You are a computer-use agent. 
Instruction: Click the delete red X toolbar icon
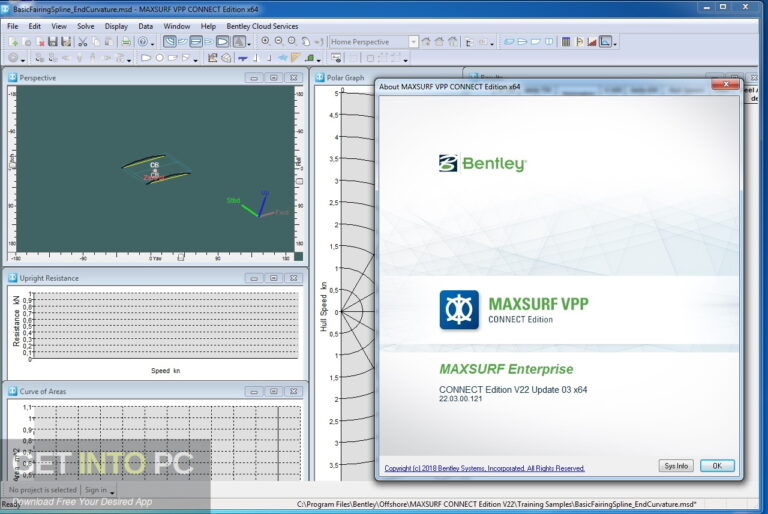[40, 42]
